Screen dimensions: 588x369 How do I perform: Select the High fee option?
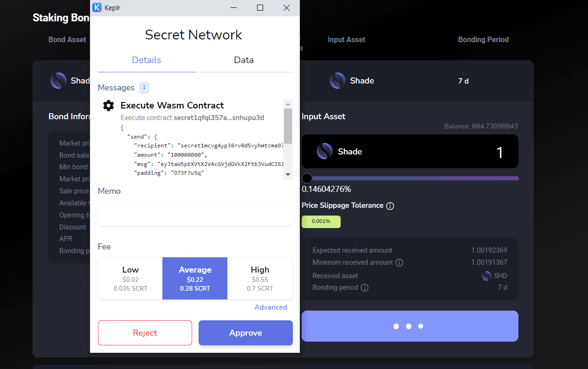(x=260, y=279)
